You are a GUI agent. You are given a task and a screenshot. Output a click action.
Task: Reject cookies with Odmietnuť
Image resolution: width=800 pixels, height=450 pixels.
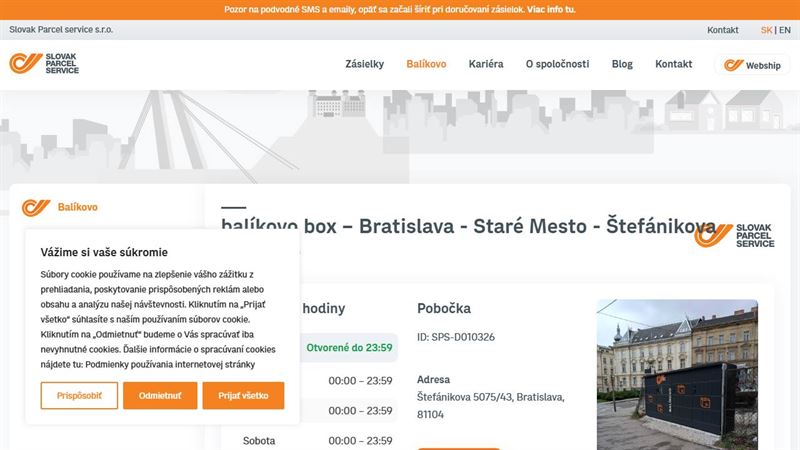(160, 395)
